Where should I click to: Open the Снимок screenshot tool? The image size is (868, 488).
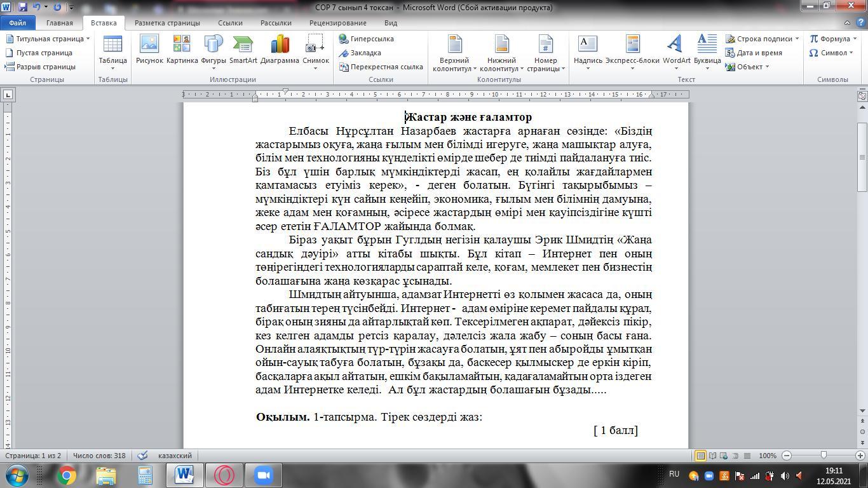[316, 51]
